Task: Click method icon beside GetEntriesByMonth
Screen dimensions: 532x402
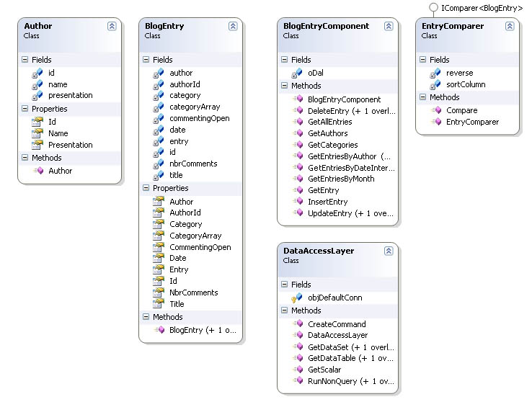Action: click(x=298, y=179)
